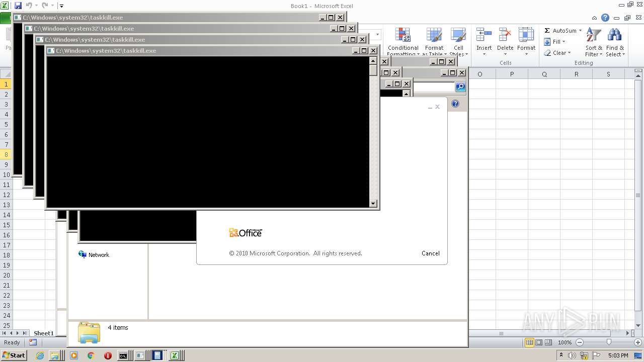The width and height of the screenshot is (644, 362).
Task: Open Internet Explorer from taskbar
Action: pos(41,355)
